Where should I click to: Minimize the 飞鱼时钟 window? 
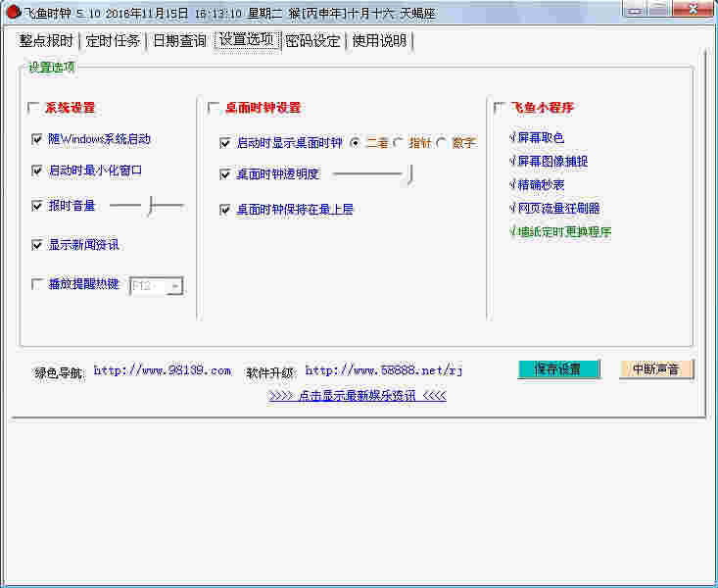[x=635, y=9]
